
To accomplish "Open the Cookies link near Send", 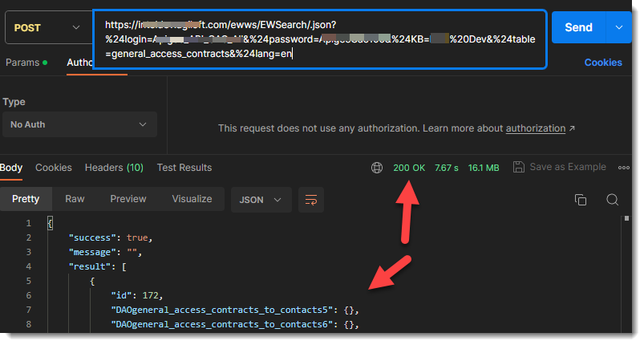I will 603,63.
